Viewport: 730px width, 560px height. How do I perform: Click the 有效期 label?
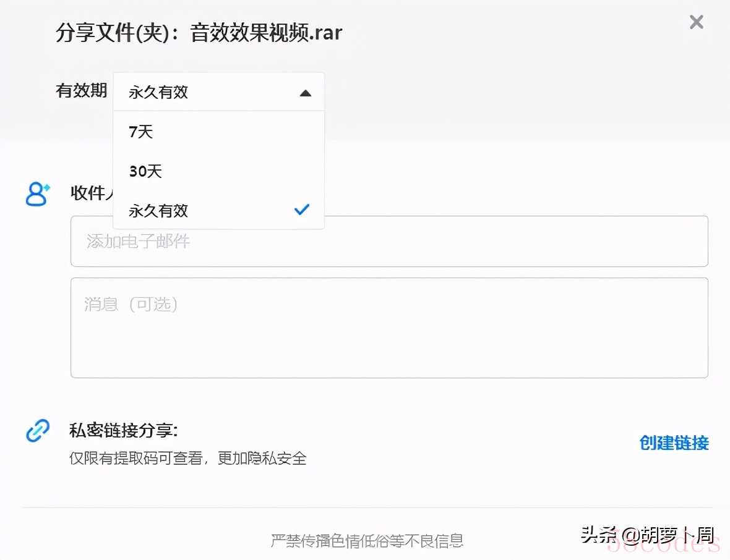click(81, 91)
